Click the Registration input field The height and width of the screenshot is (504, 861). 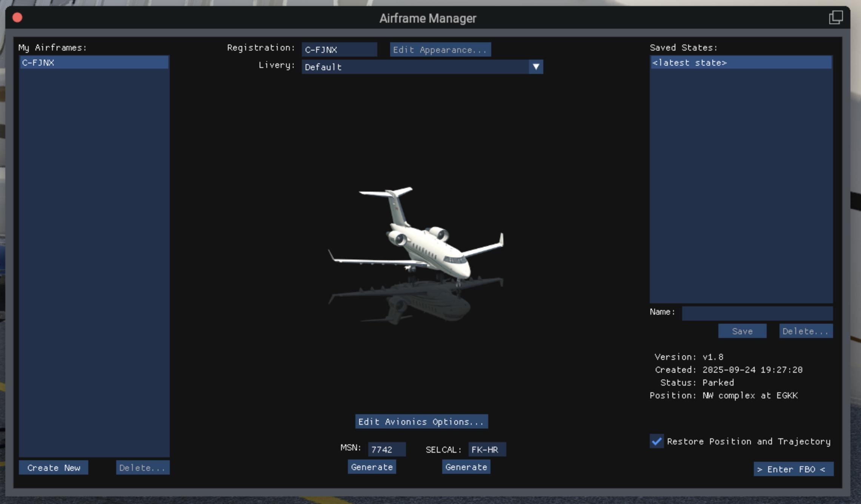339,50
